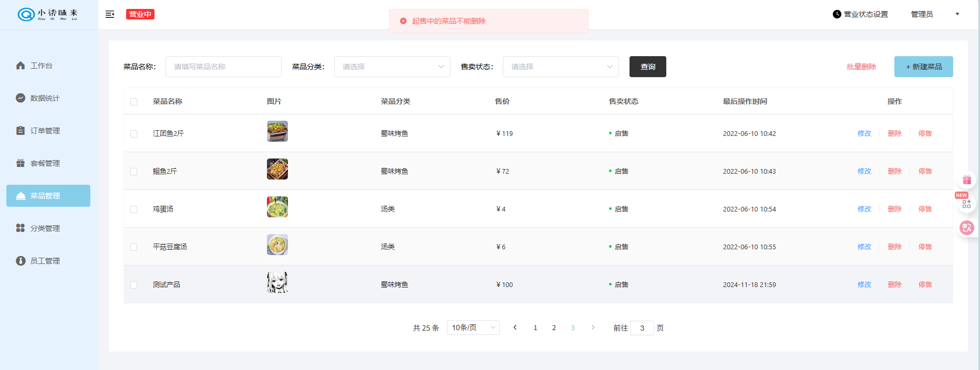Click the 菜品名称 search input field
The height and width of the screenshot is (370, 980).
(x=223, y=67)
